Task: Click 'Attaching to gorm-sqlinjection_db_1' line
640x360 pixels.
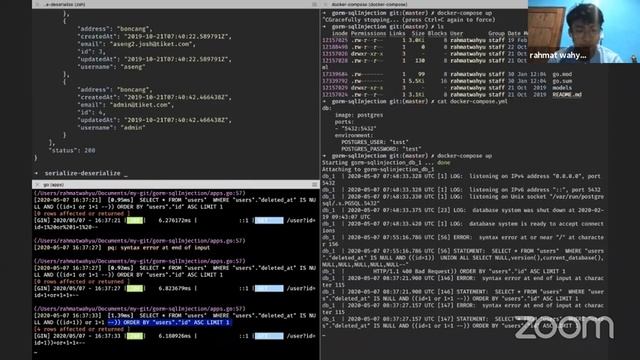Action: (378, 169)
